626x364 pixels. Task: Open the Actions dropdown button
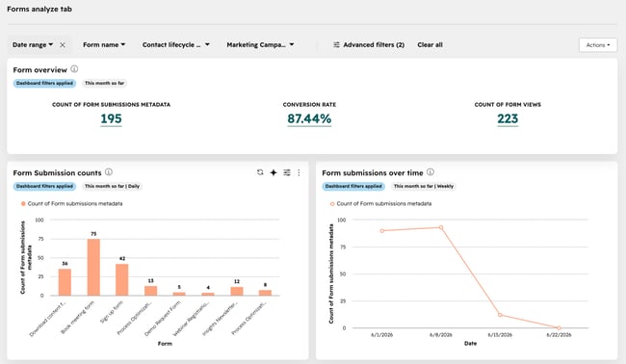(x=598, y=45)
